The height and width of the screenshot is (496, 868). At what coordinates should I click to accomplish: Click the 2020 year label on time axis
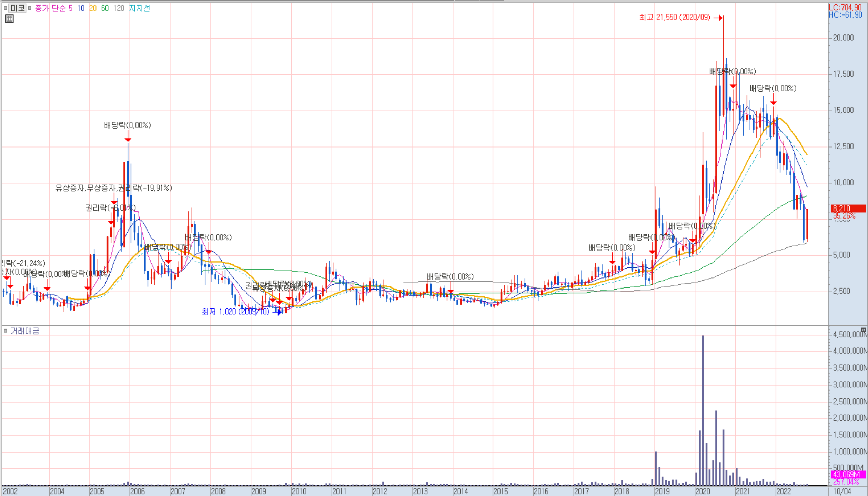pyautogui.click(x=702, y=491)
